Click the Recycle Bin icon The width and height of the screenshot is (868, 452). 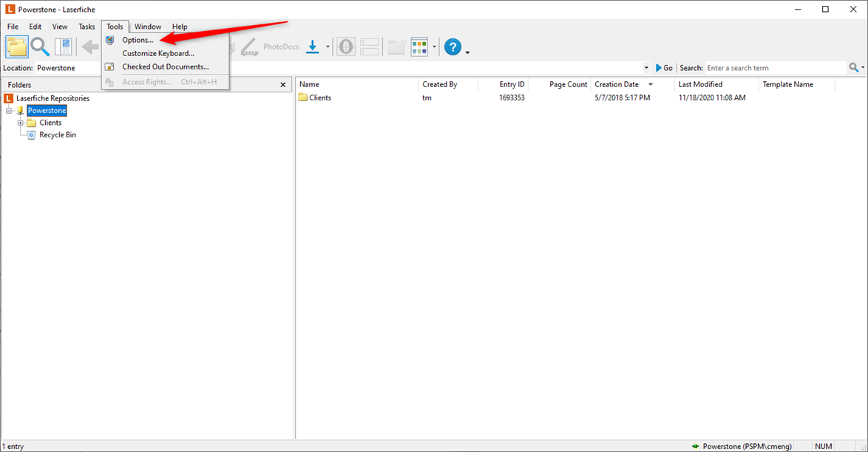[x=32, y=135]
